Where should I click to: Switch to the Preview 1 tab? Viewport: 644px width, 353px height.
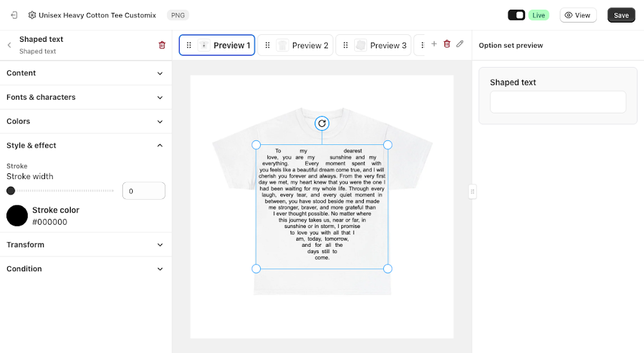(217, 45)
